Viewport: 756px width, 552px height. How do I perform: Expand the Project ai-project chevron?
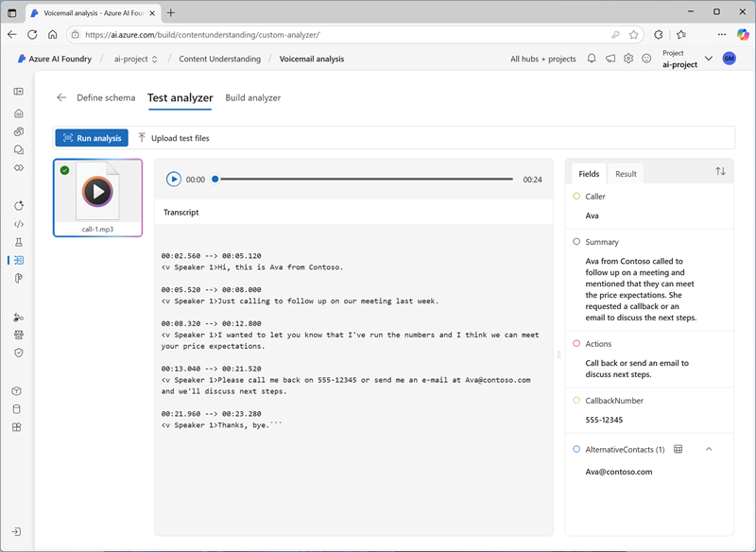(x=708, y=59)
